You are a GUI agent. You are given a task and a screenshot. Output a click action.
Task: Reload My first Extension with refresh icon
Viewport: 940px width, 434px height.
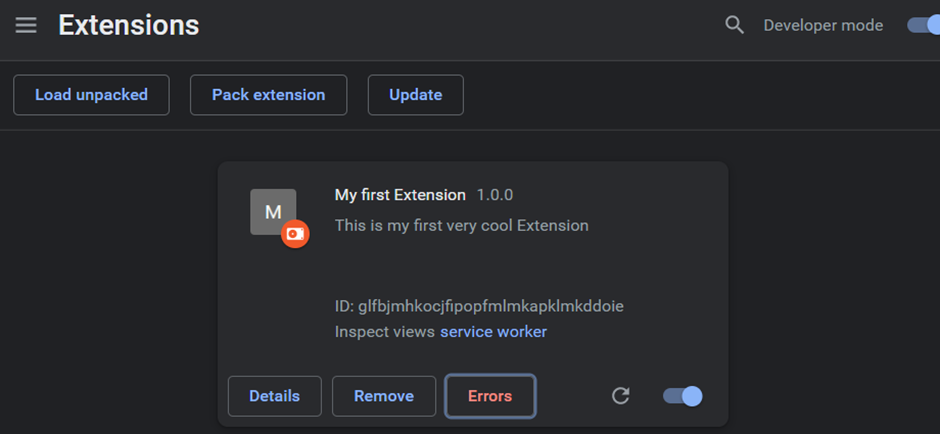click(620, 396)
